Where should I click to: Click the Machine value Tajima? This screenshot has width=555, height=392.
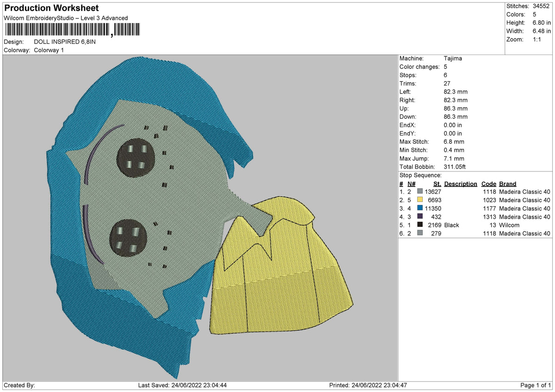click(453, 59)
